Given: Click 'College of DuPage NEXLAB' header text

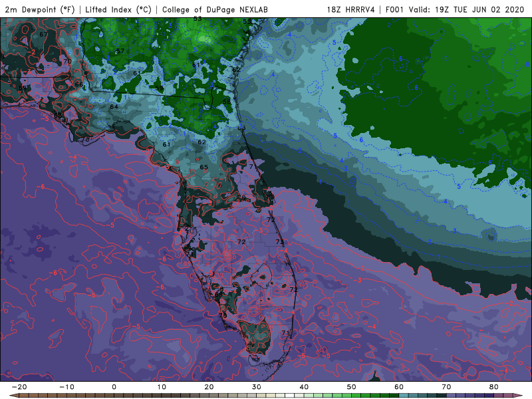Looking at the screenshot, I should pos(215,9).
